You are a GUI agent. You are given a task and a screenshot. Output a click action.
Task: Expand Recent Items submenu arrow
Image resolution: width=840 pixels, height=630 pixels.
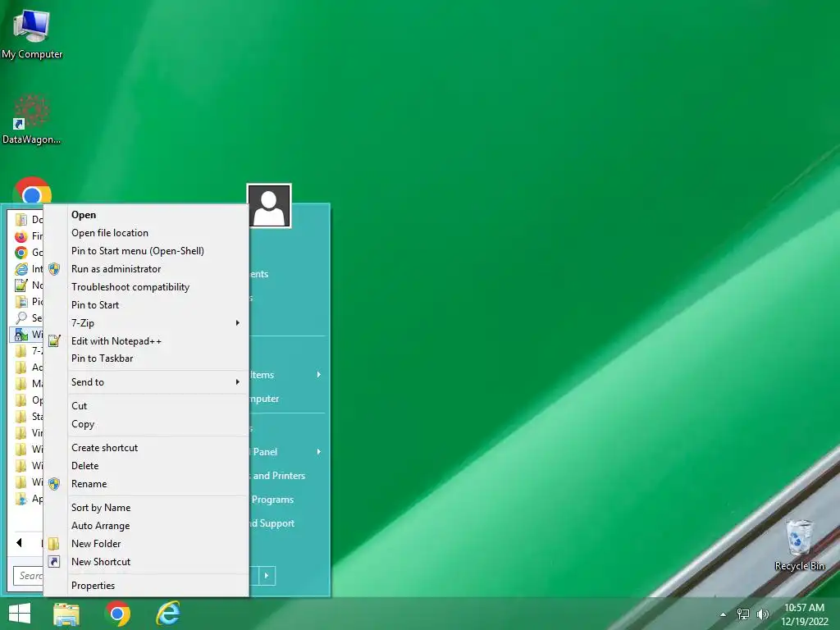tap(319, 374)
